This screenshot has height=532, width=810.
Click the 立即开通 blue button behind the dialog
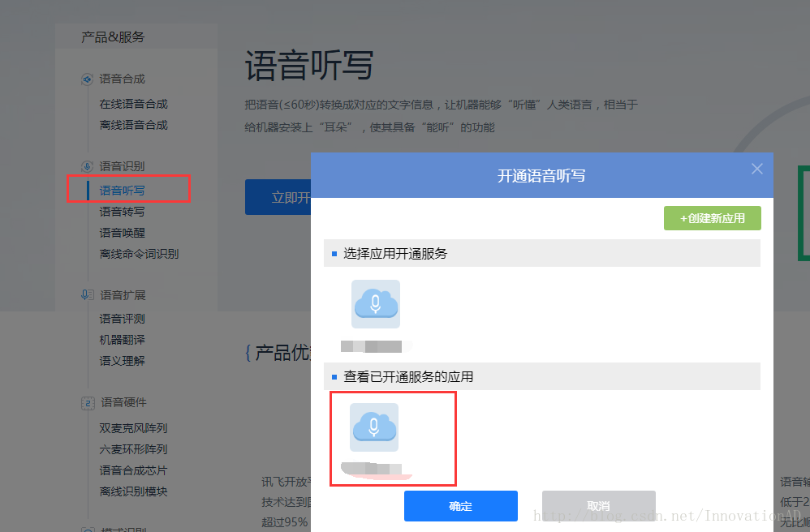pos(278,197)
